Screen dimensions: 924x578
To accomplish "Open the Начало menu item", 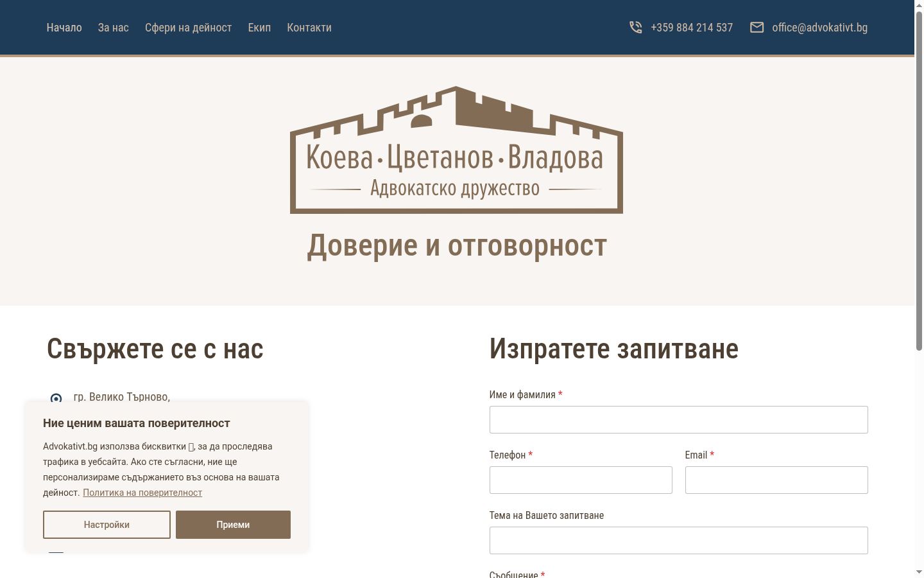I will [64, 28].
